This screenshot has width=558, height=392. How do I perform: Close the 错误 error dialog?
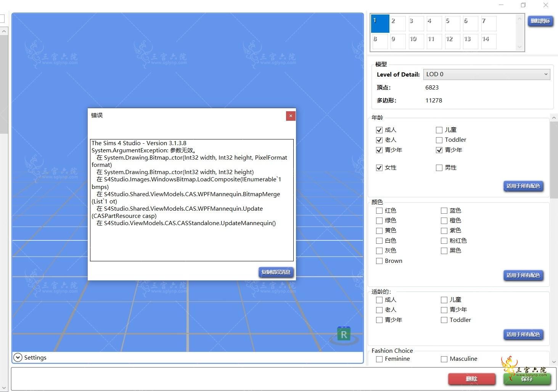click(x=291, y=116)
